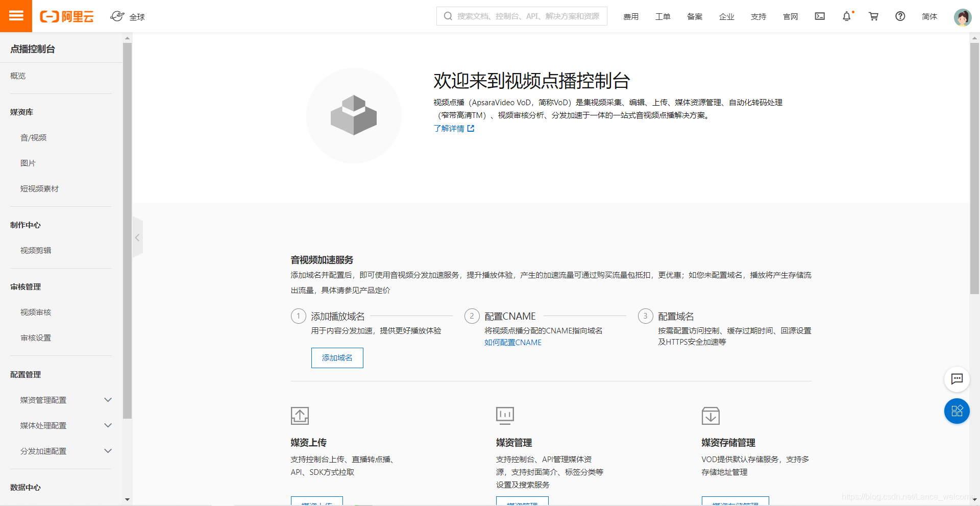Screen dimensions: 980x506
Task: Open 视频剪辑 under 制作中心
Action: [36, 250]
